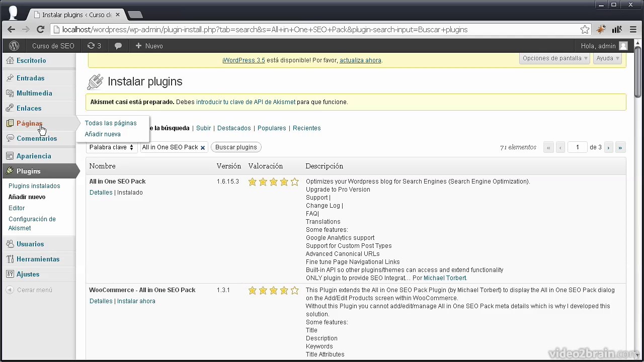Click the bug extension icon in toolbar
Image resolution: width=644 pixels, height=362 pixels.
(601, 30)
